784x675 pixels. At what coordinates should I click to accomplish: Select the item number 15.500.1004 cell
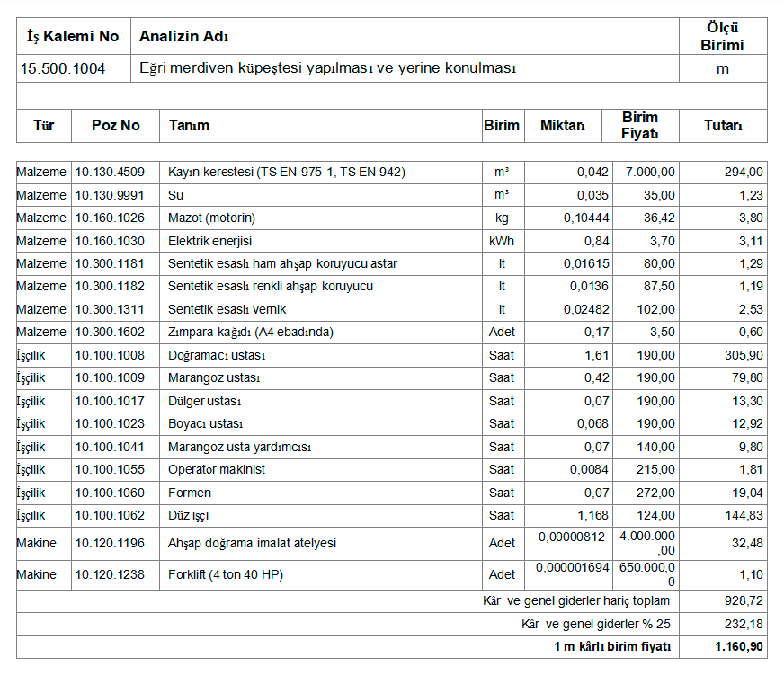(63, 68)
